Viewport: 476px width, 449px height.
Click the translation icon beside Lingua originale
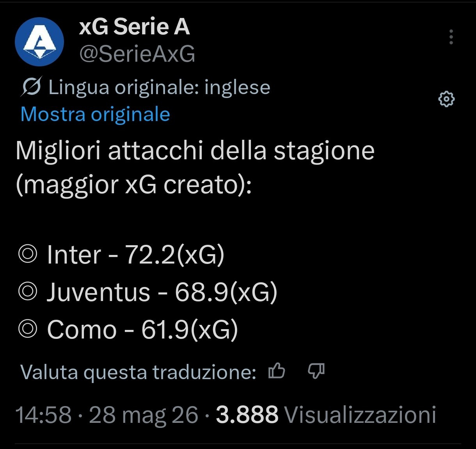(x=31, y=87)
